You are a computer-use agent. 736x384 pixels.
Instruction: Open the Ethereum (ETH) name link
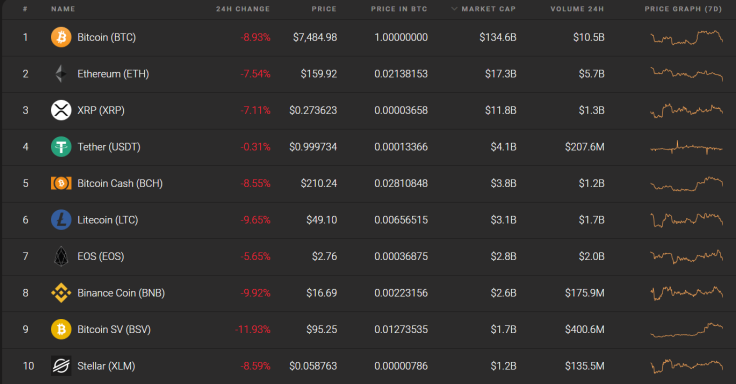113,74
